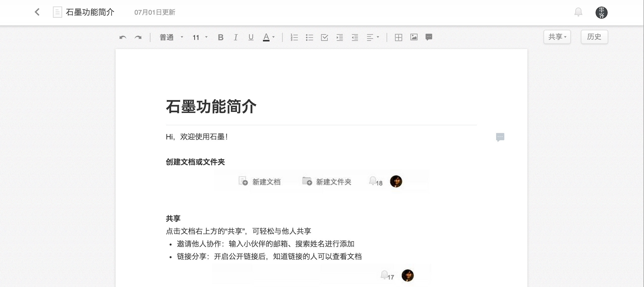
Task: Expand the text color picker arrow
Action: click(x=273, y=37)
